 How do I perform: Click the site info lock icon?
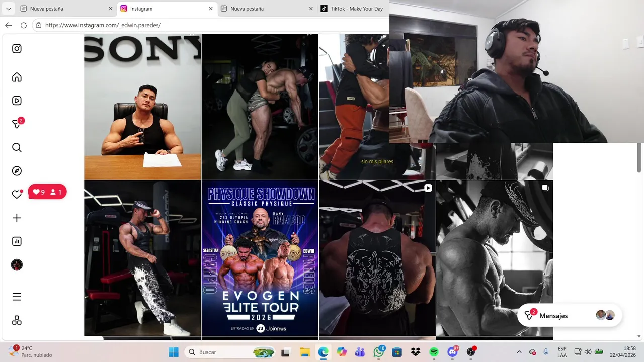pyautogui.click(x=39, y=25)
